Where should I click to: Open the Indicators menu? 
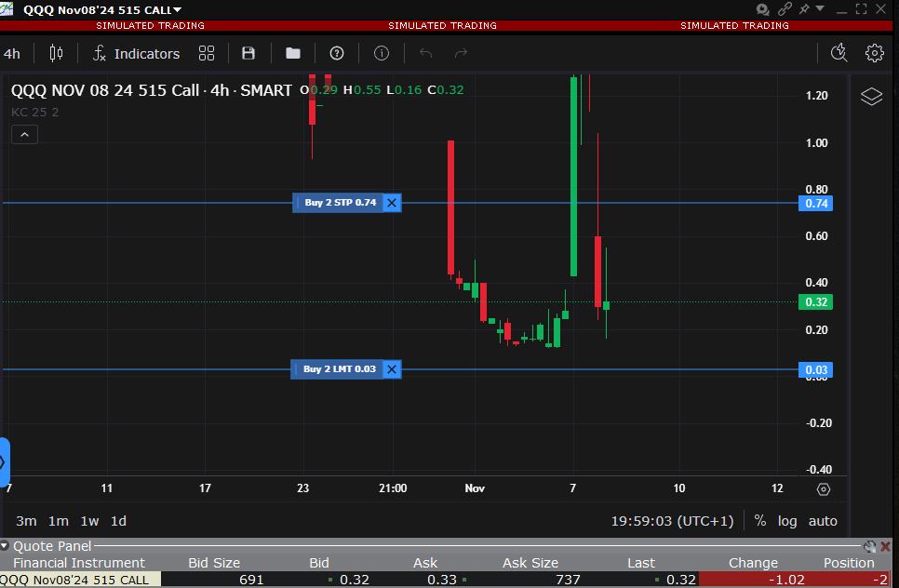click(x=137, y=54)
